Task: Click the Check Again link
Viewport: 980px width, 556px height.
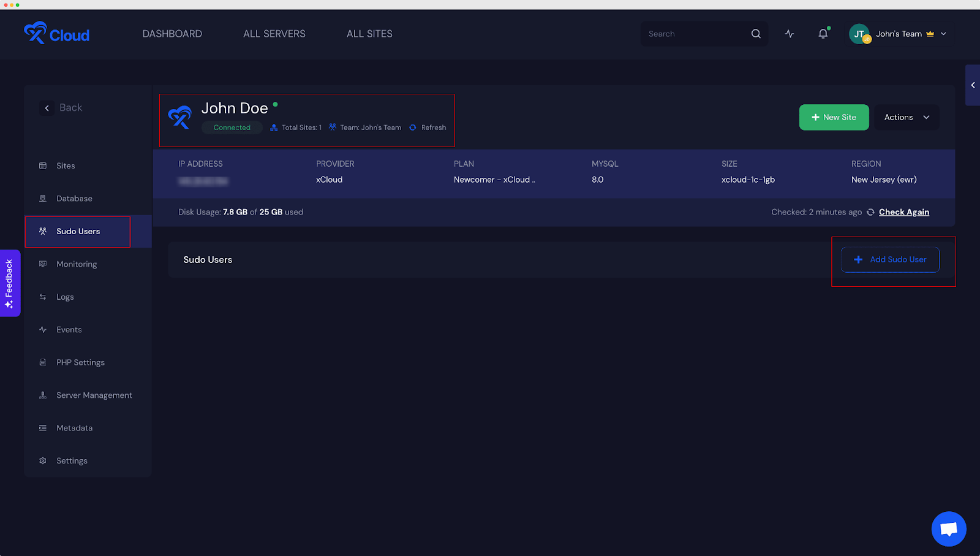Action: point(903,212)
